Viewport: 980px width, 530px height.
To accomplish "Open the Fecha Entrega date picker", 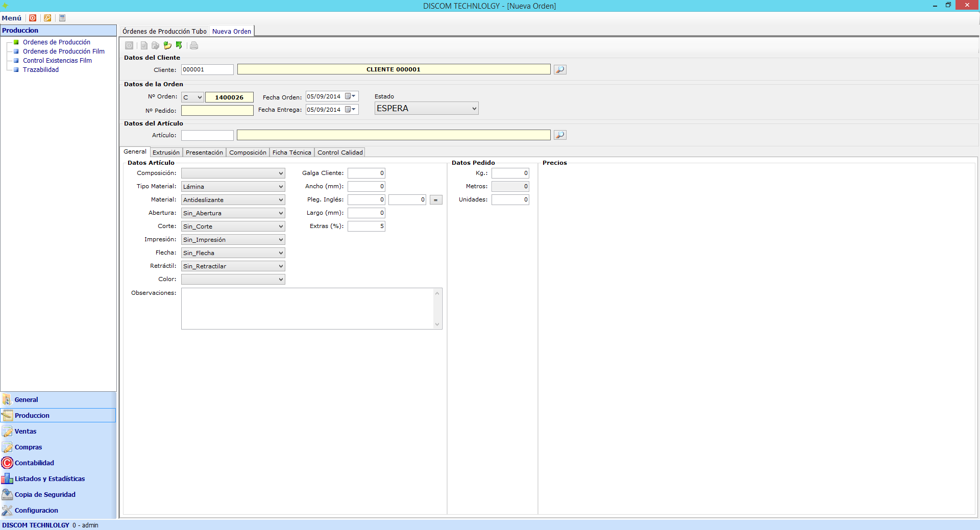I will pos(353,110).
